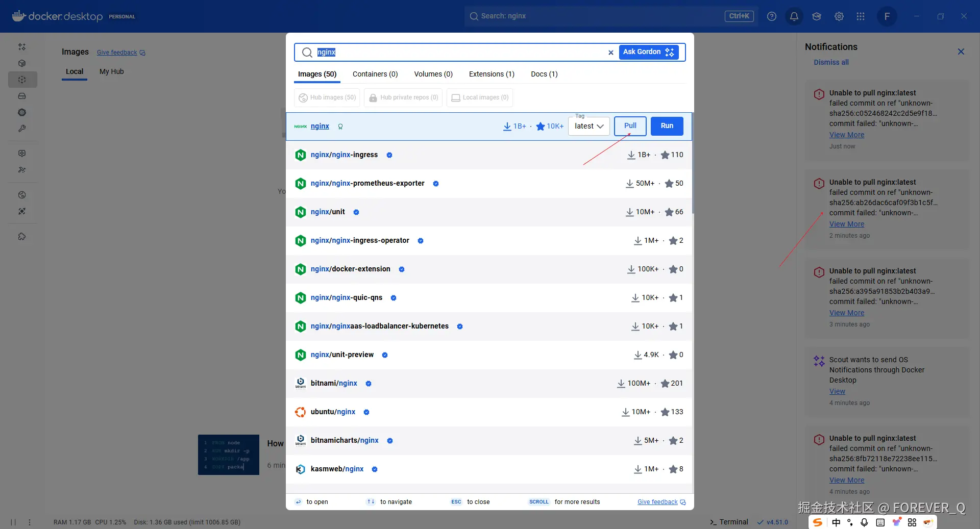
Task: Toggle the Hub images (50) filter chip
Action: 327,97
